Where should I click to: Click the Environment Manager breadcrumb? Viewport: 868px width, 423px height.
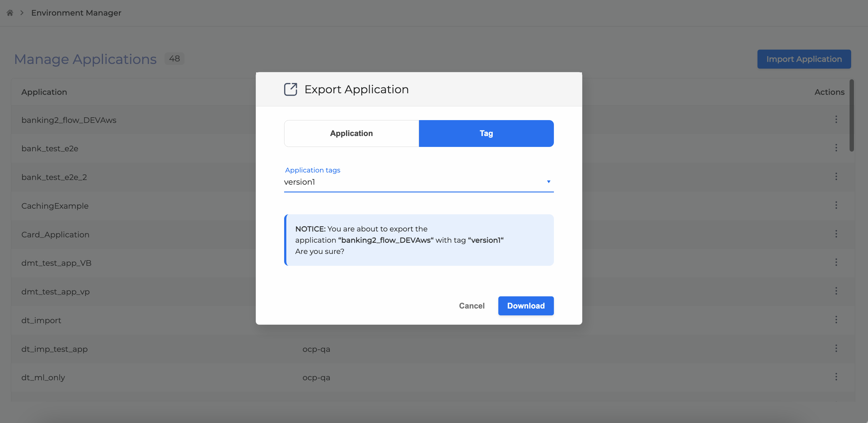click(76, 13)
